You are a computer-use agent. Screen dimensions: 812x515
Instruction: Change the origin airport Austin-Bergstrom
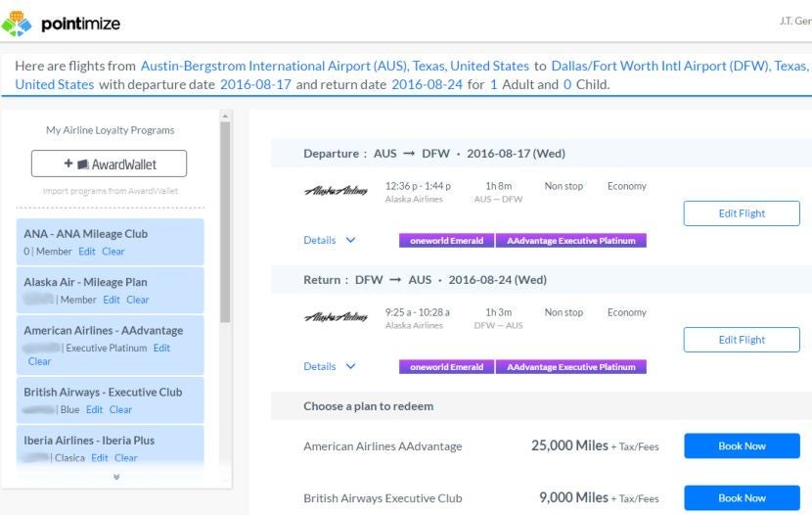point(335,66)
